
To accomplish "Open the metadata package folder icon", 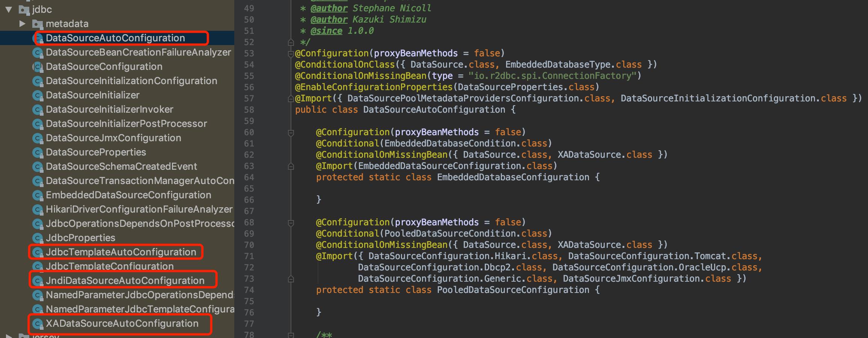I will pyautogui.click(x=37, y=24).
